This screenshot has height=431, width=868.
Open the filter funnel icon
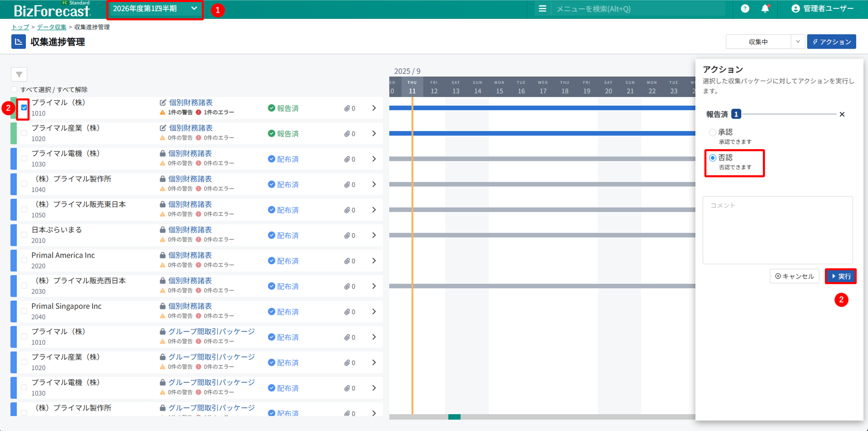19,74
